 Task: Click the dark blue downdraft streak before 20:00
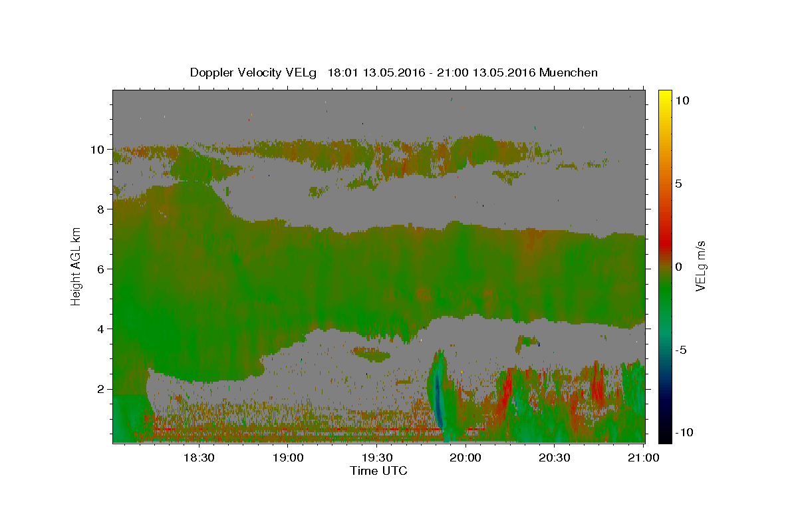[x=438, y=399]
